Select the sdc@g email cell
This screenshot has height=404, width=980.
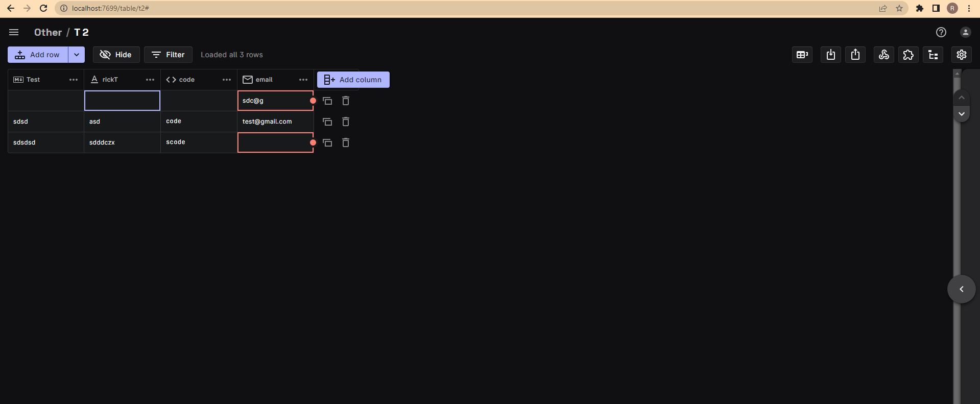275,101
